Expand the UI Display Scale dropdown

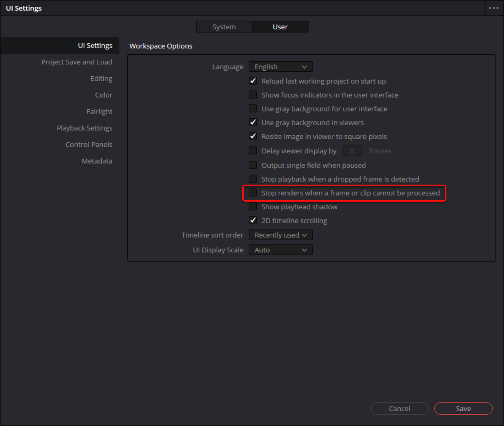281,250
